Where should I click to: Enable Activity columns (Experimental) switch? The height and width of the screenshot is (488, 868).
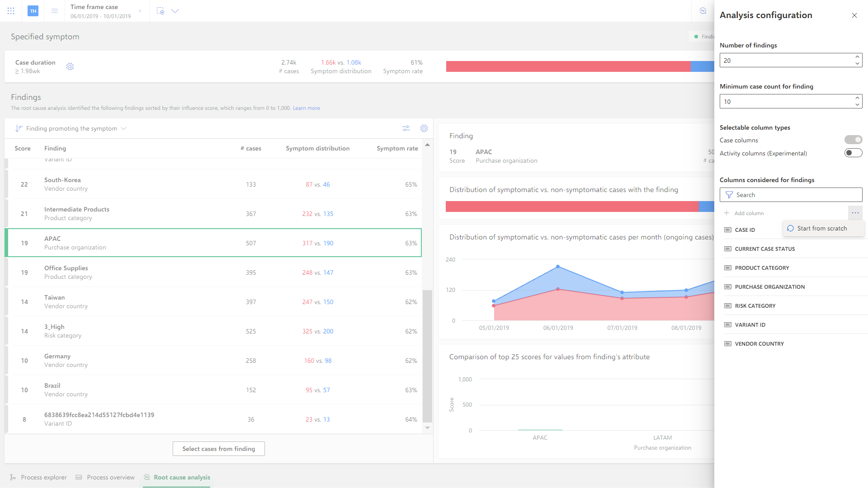[x=853, y=153]
